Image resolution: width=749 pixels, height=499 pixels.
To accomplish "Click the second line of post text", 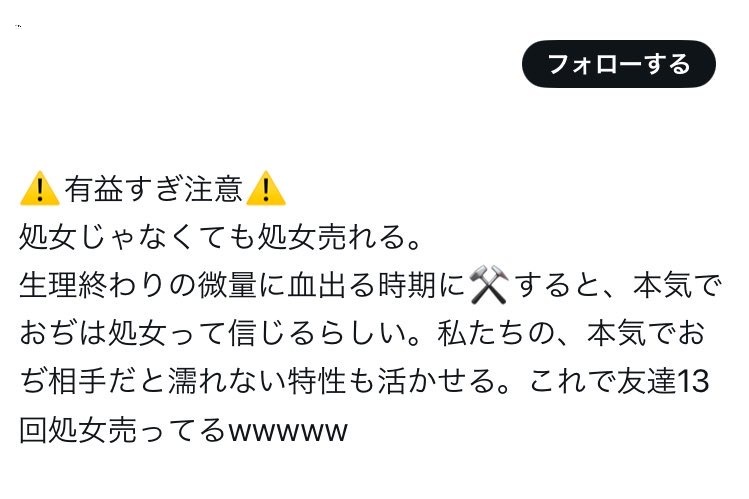I will [219, 237].
